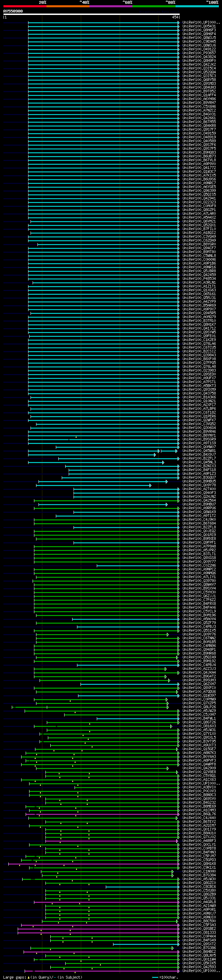Open hit UniRef100_C0Z2H6
This screenshot has width=222, height=980.
coord(199,565)
